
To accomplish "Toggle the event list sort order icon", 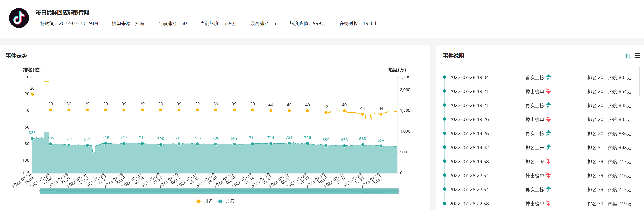I will [628, 56].
